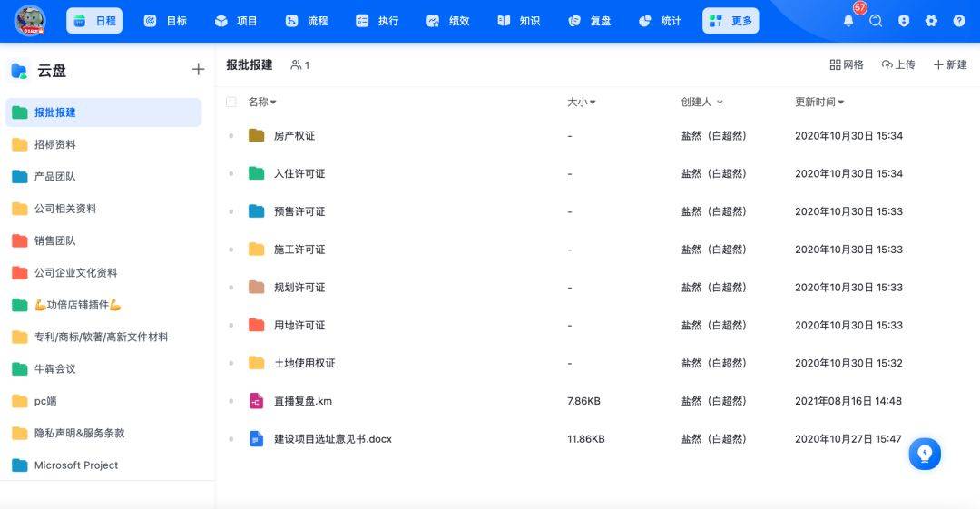Select 报批报建 folder in sidebar
980x509 pixels.
point(103,113)
